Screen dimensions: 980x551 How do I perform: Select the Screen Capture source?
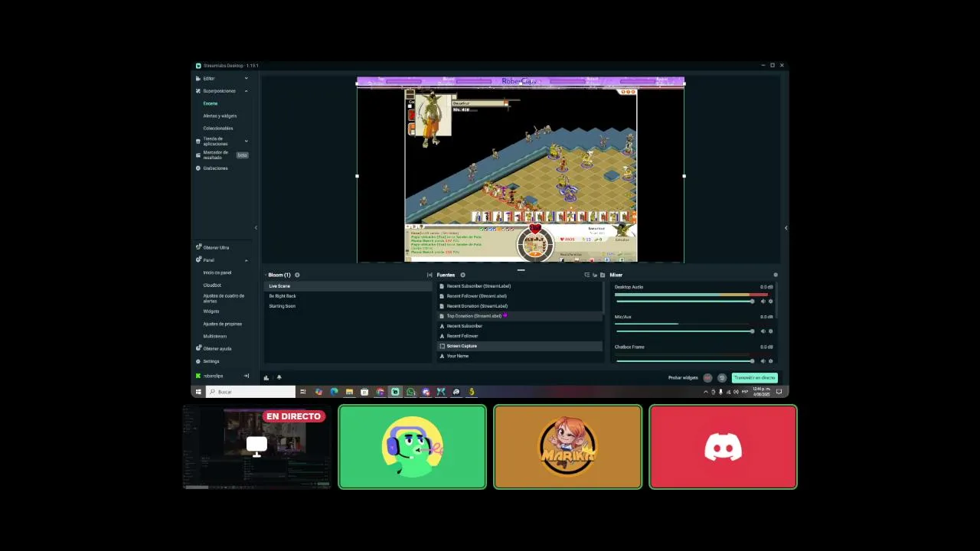[520, 346]
